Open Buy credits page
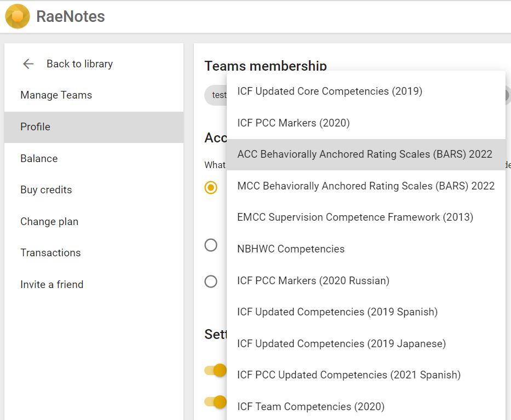The width and height of the screenshot is (511, 420). [x=94, y=190]
